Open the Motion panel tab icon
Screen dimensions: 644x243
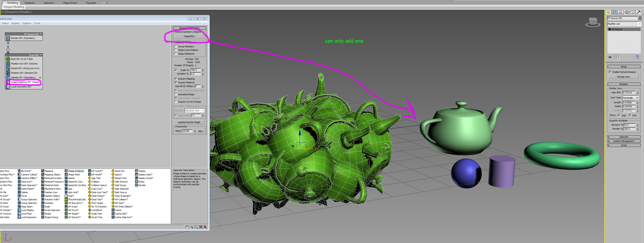tap(626, 12)
